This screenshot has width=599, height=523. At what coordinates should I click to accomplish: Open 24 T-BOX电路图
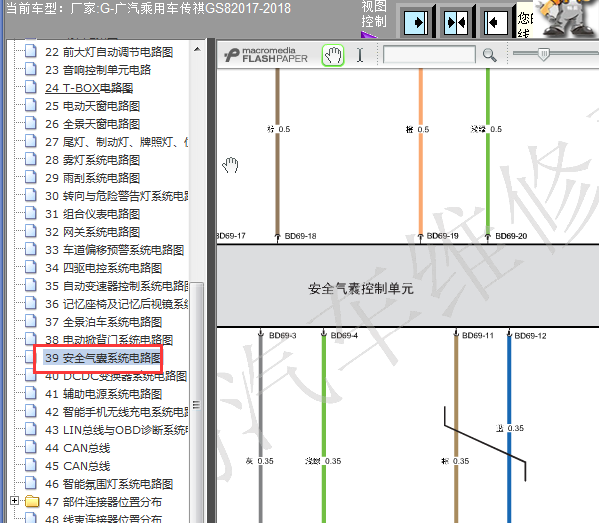click(x=89, y=88)
